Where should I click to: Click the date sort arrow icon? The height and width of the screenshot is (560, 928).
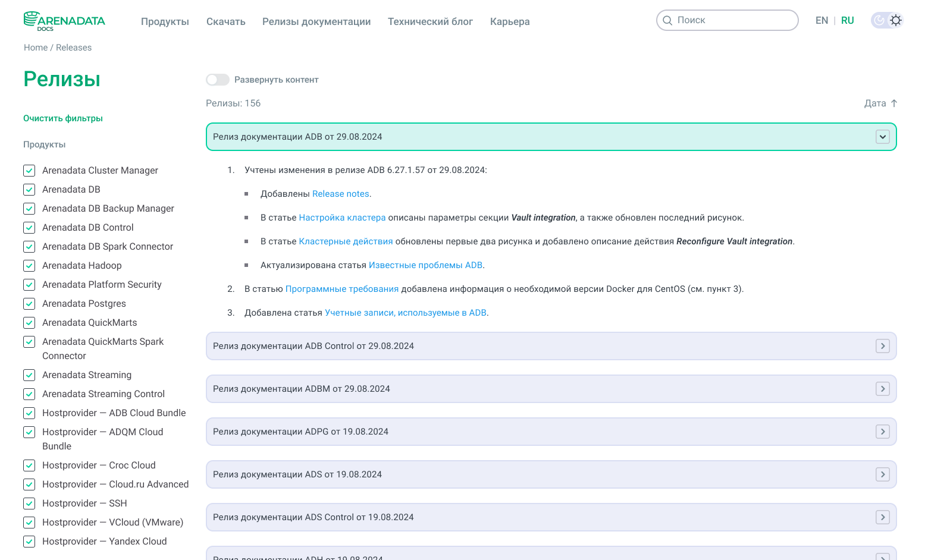click(893, 103)
